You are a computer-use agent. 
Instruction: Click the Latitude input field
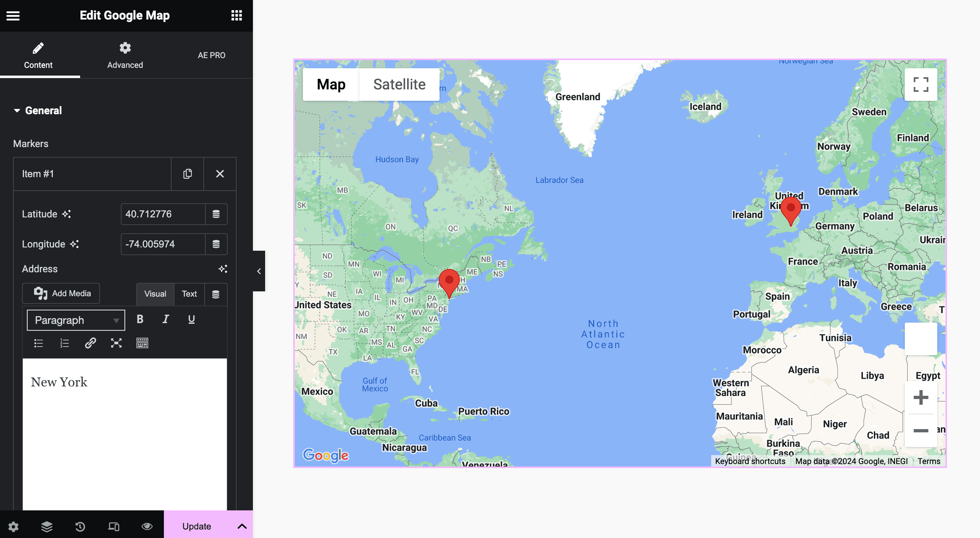163,214
